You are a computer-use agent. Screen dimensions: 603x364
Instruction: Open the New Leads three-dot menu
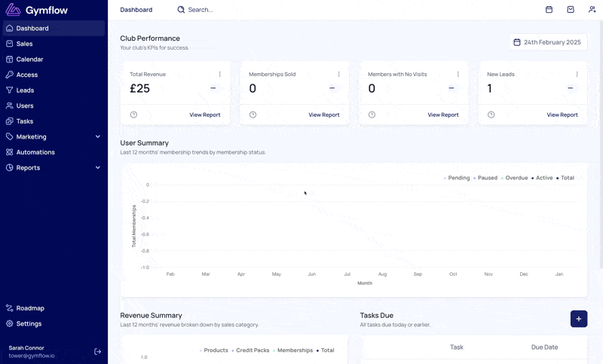577,74
